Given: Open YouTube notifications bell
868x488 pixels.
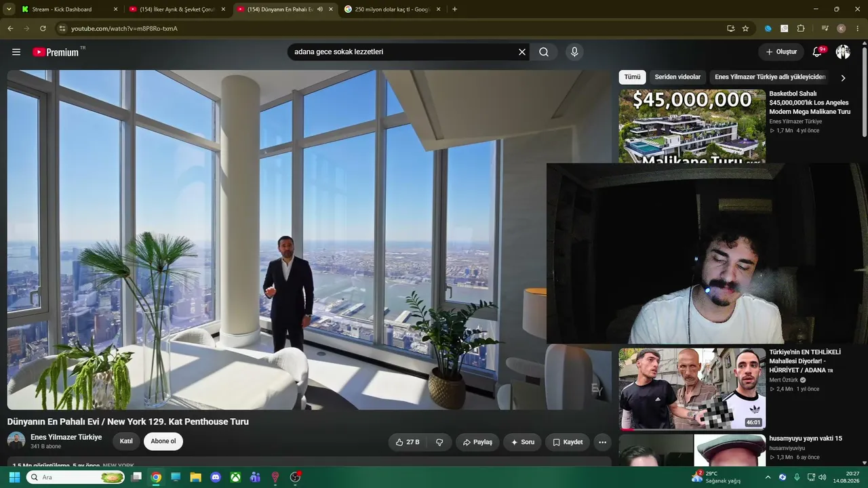Looking at the screenshot, I should [818, 52].
